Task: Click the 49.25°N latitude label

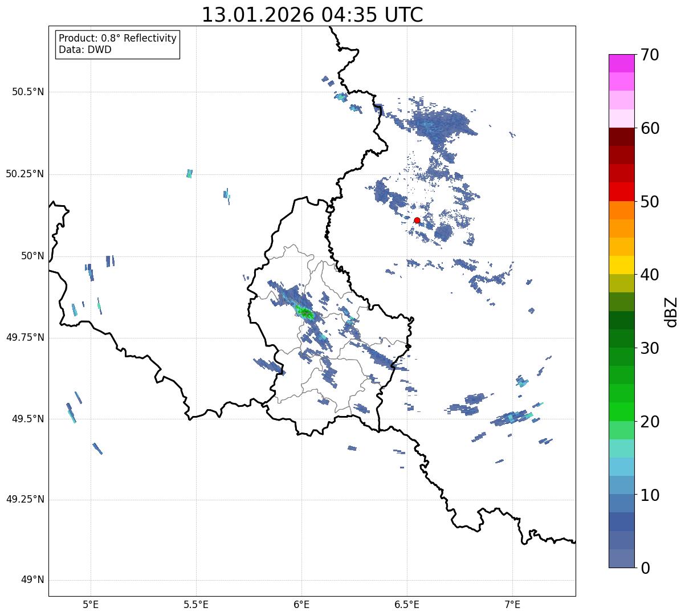Action: (25, 500)
